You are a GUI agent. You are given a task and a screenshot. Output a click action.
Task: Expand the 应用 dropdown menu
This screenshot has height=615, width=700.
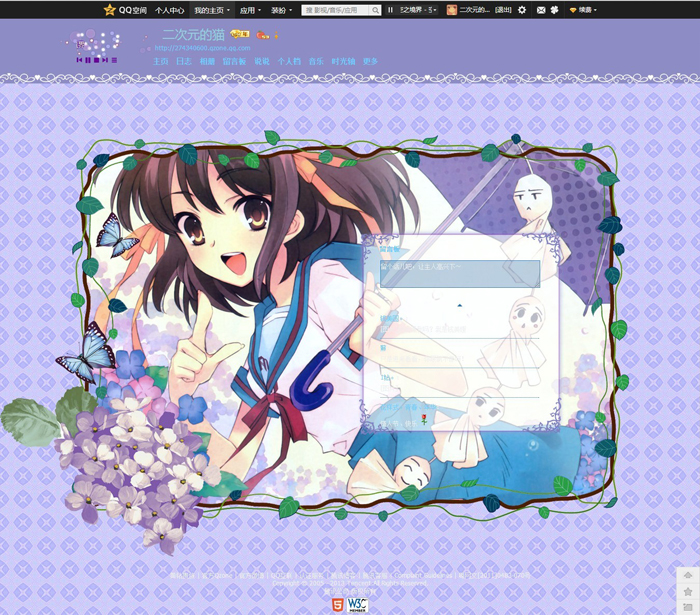(250, 10)
